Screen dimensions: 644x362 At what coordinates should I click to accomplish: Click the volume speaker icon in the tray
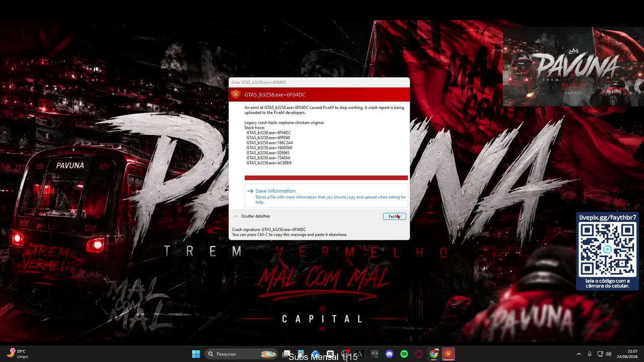point(608,354)
